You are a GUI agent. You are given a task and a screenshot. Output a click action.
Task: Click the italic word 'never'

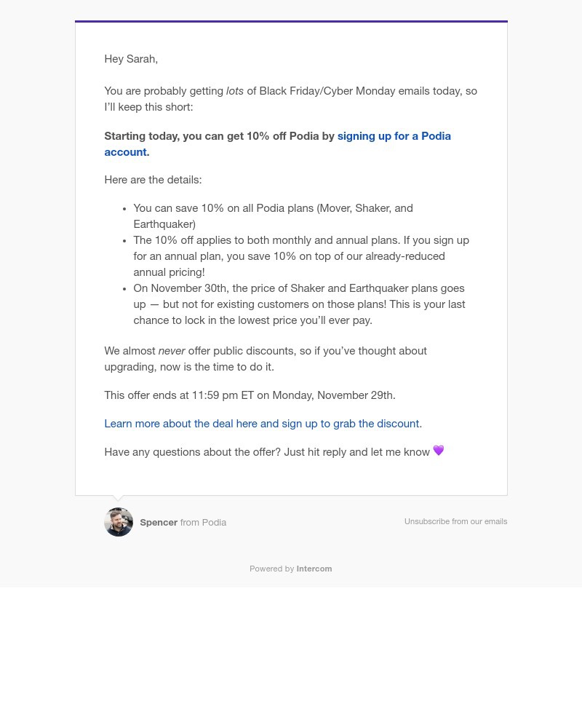pos(172,351)
